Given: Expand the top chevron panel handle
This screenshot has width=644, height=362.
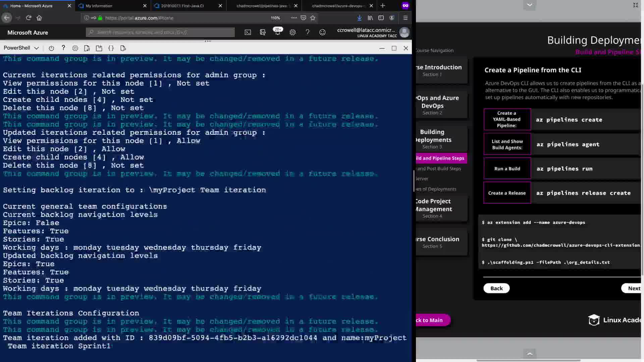Looking at the screenshot, I should pyautogui.click(x=530, y=5).
